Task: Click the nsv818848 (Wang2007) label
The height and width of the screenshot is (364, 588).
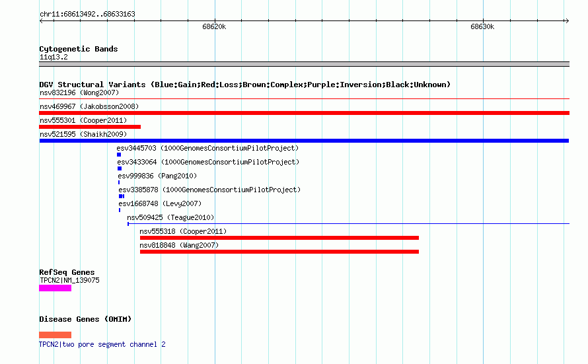Action: (x=179, y=245)
